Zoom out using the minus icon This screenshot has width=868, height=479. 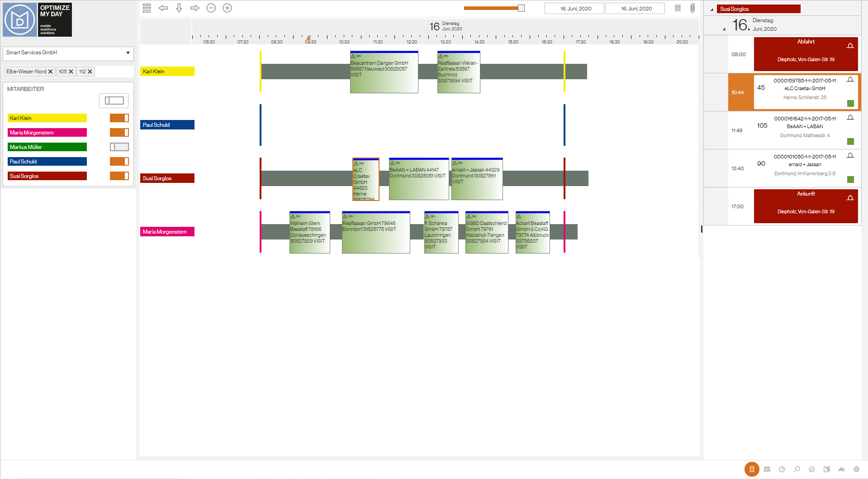(x=211, y=8)
